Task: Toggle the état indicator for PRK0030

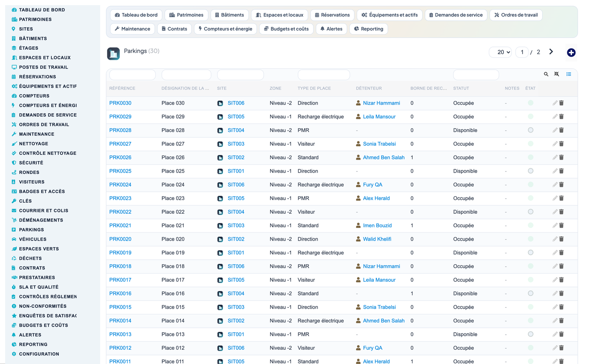Action: 530,103
